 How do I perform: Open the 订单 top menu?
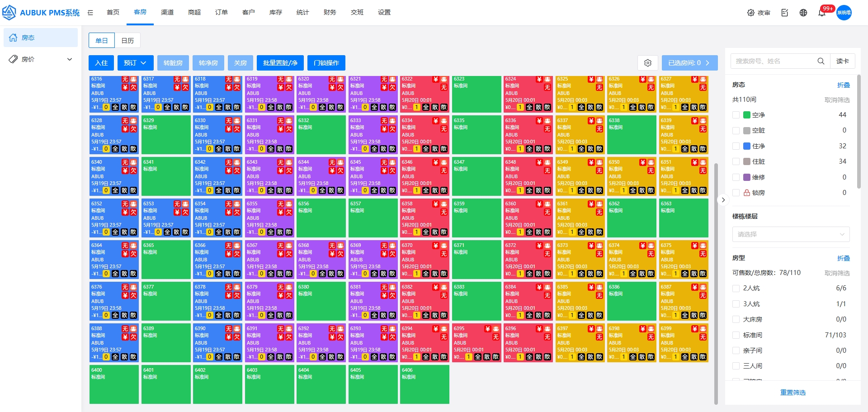(x=222, y=12)
